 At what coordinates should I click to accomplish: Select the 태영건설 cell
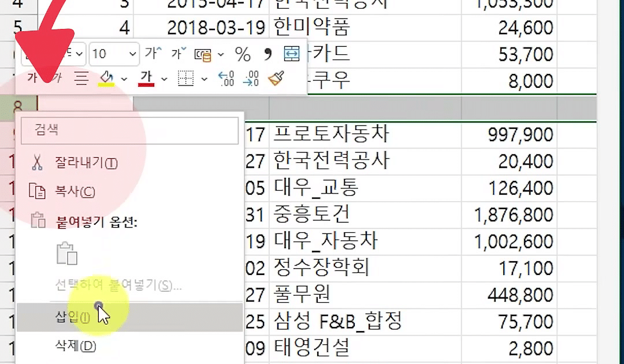(365, 348)
